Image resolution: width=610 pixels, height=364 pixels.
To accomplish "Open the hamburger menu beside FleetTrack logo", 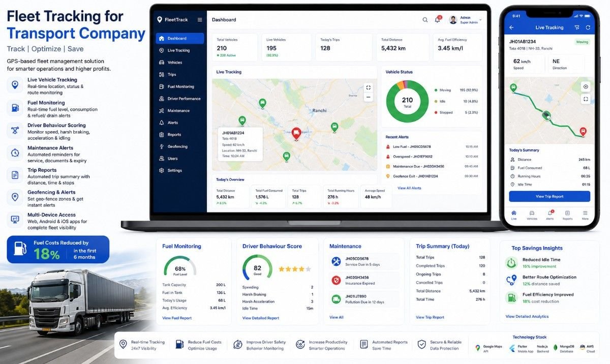I will pos(200,20).
